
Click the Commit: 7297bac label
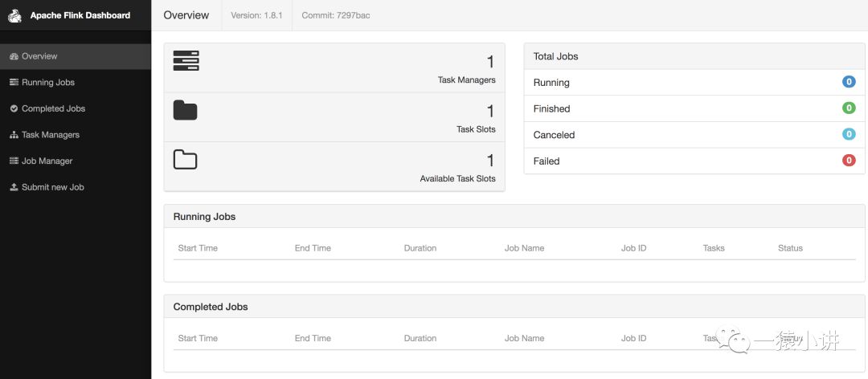(336, 15)
